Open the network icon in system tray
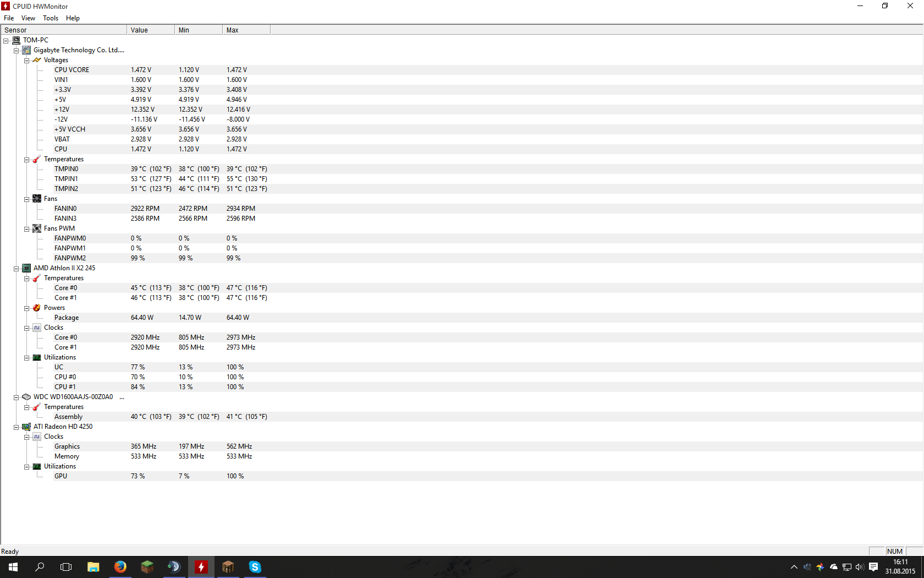This screenshot has width=924, height=578. 847,567
